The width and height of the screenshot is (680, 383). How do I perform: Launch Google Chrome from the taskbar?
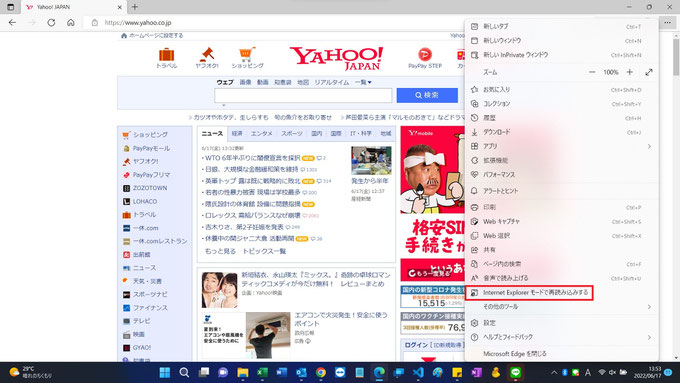pos(320,372)
